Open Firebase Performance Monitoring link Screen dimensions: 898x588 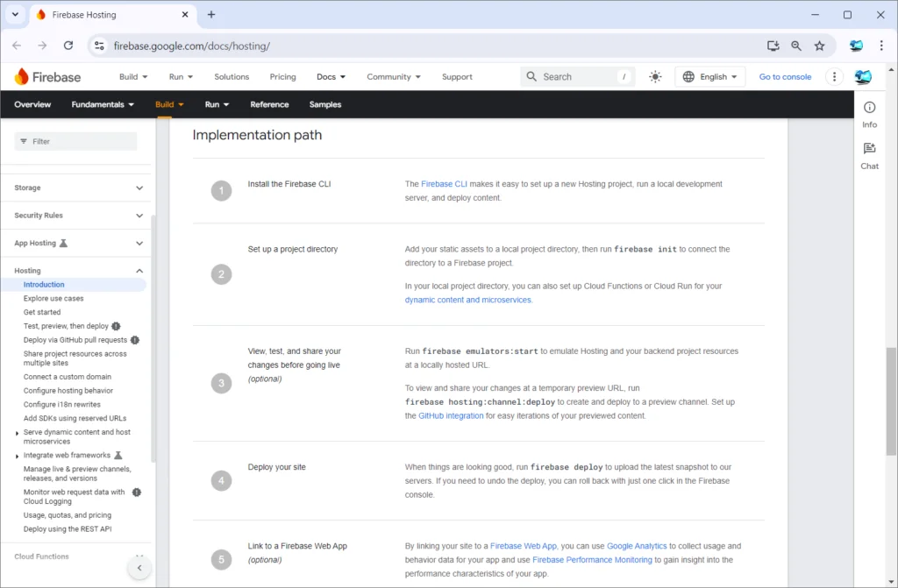(x=592, y=560)
